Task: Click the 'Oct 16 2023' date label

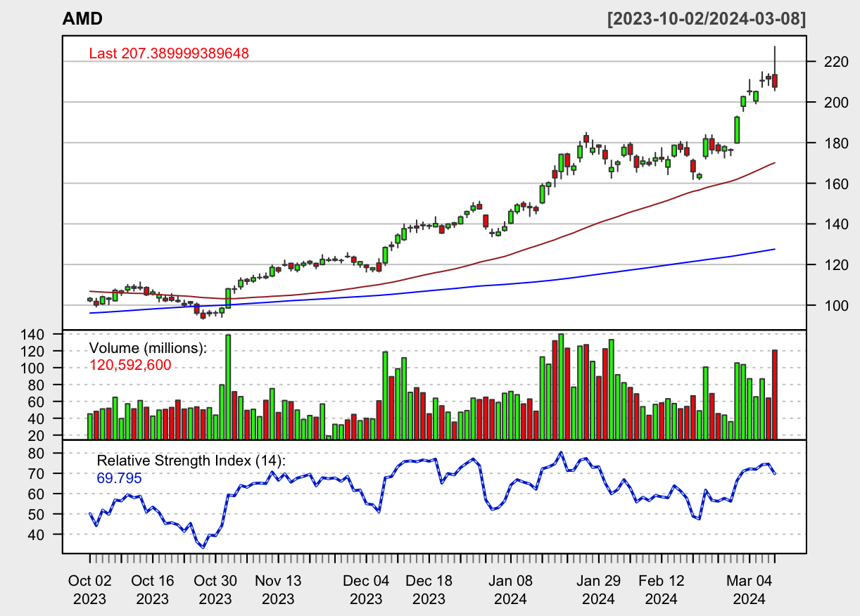Action: [153, 590]
